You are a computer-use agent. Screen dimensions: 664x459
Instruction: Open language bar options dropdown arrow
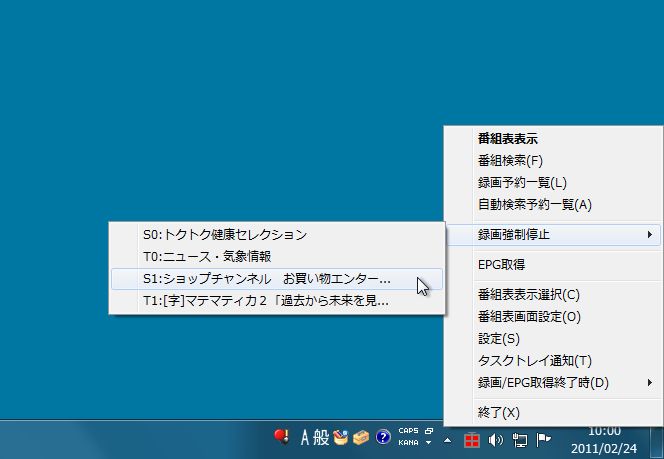click(429, 442)
